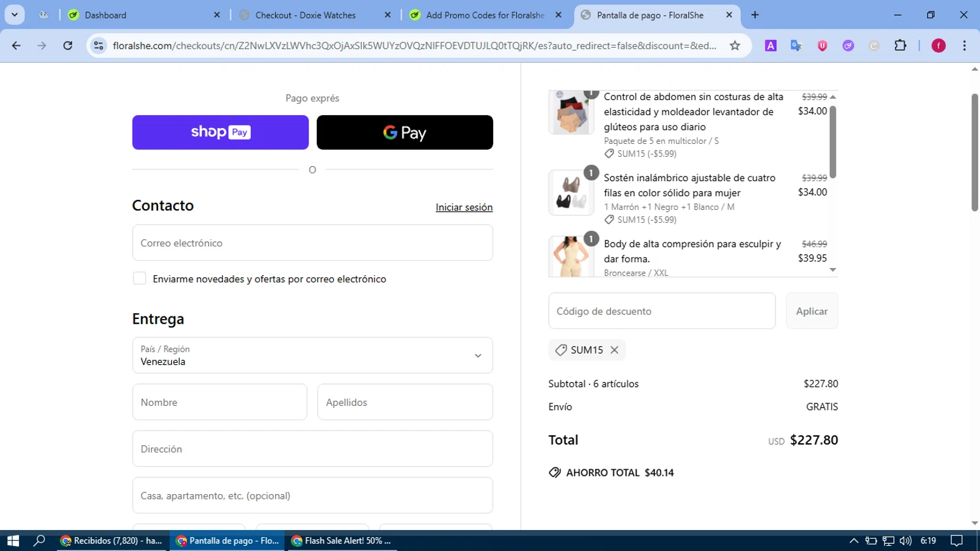This screenshot has width=980, height=551.
Task: Click the order list scroll up arrow
Action: pos(833,97)
